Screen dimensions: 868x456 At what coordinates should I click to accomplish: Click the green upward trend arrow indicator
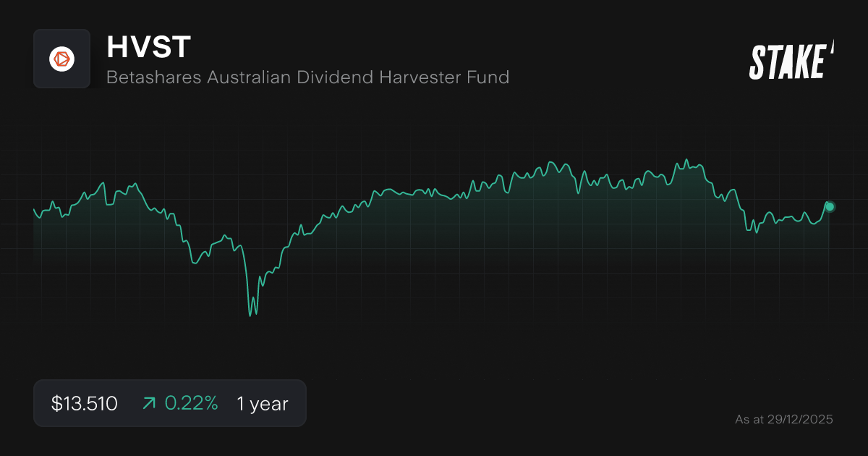148,403
